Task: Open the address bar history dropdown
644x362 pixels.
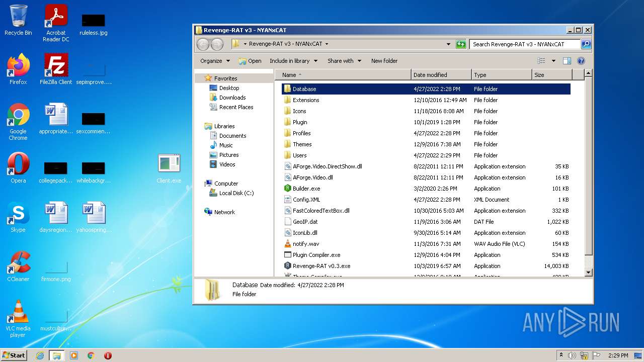Action: point(448,44)
